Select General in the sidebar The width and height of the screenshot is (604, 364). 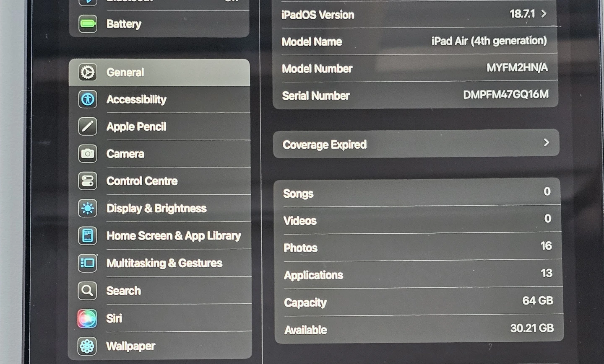tap(159, 72)
